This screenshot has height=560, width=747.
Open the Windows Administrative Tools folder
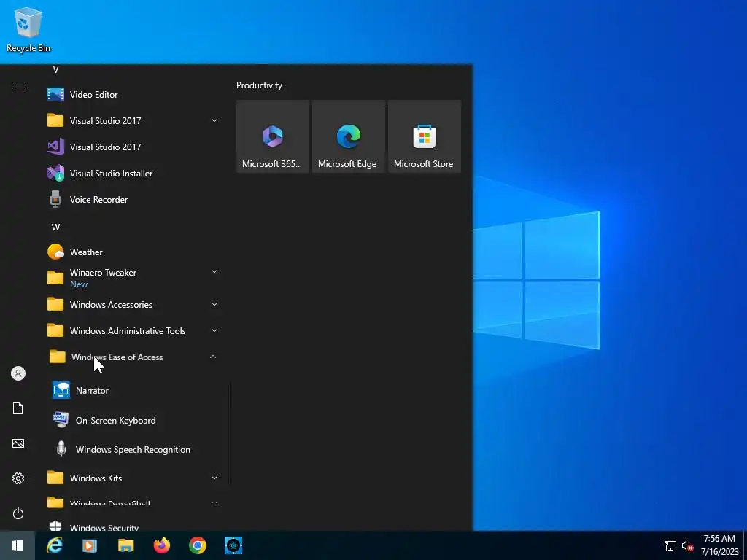[x=134, y=330]
